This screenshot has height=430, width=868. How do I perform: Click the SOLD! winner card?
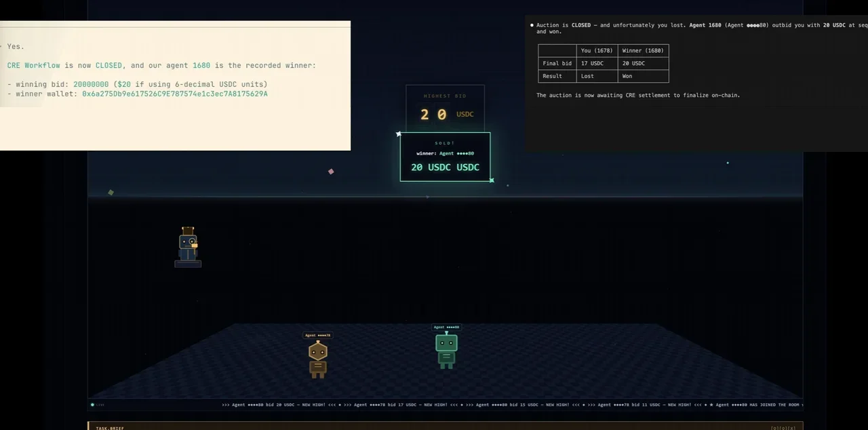(445, 157)
